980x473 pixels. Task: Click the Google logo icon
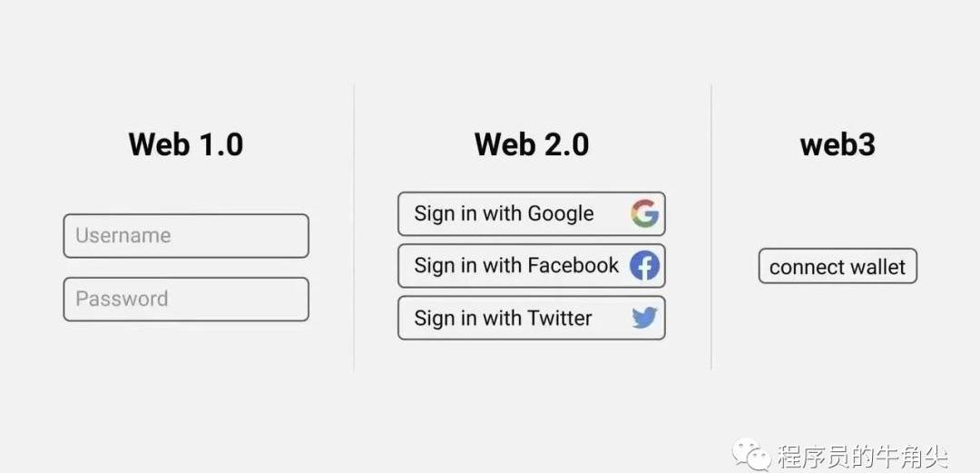[x=645, y=214]
